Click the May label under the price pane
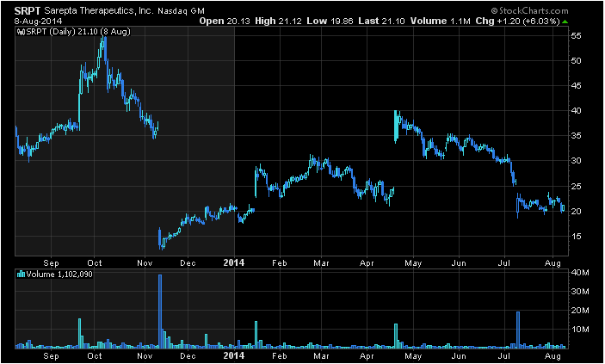 (413, 263)
